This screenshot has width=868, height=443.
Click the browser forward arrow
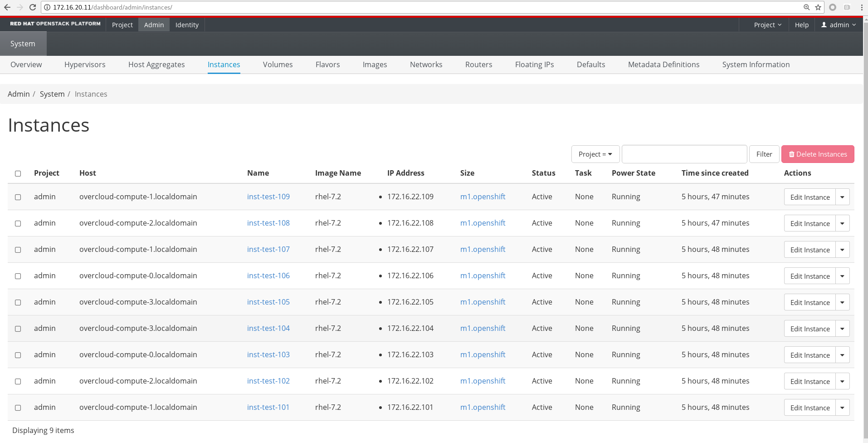pyautogui.click(x=20, y=7)
